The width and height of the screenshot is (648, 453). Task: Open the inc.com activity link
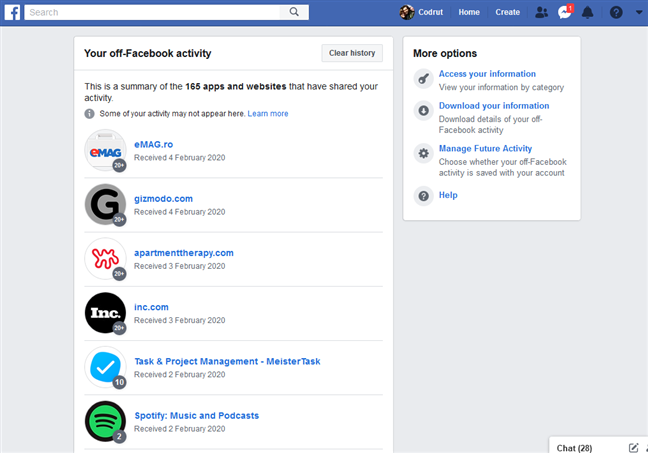click(x=151, y=307)
